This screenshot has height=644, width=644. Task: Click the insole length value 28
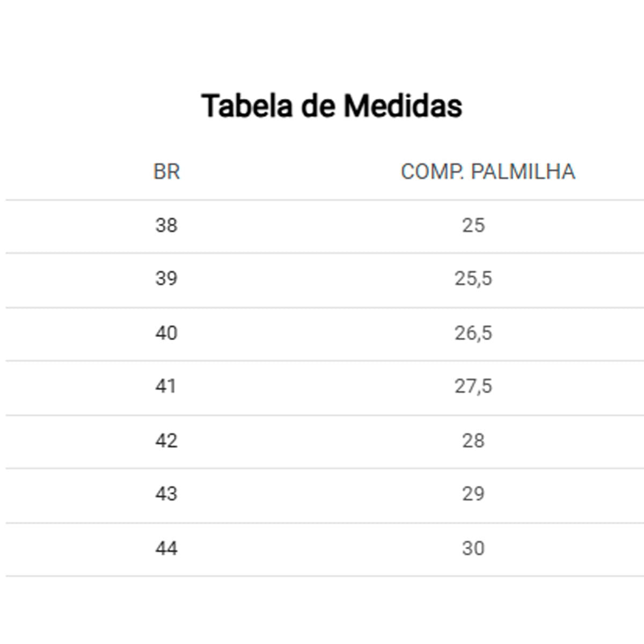[x=473, y=441]
